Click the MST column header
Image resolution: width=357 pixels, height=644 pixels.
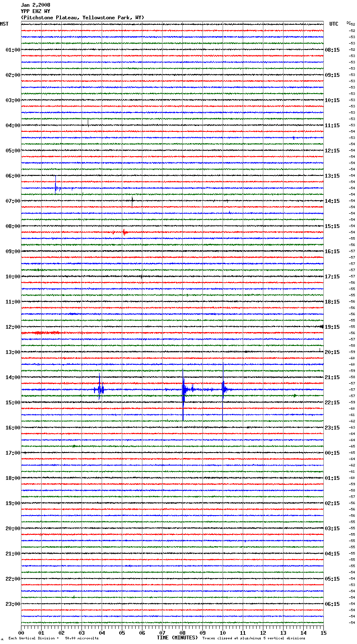[x=4, y=24]
